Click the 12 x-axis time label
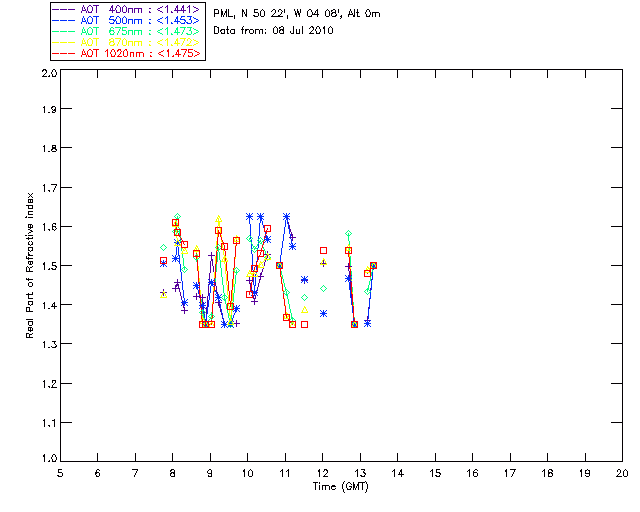Image resolution: width=640 pixels, height=512 pixels. [x=322, y=473]
